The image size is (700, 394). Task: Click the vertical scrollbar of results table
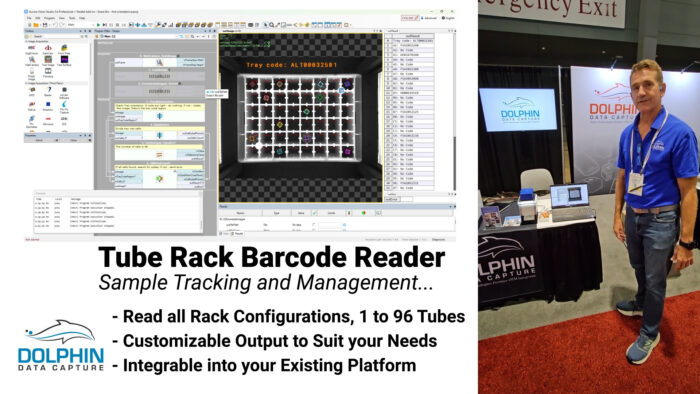[455, 112]
